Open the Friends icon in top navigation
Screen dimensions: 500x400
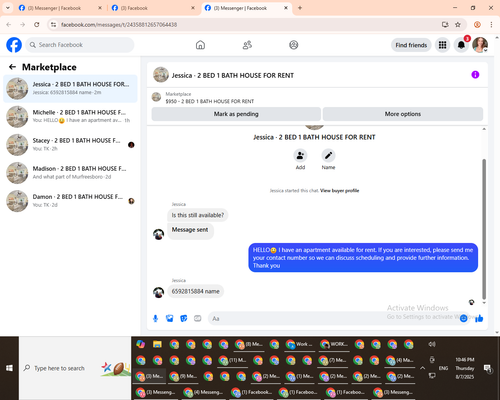point(247,45)
